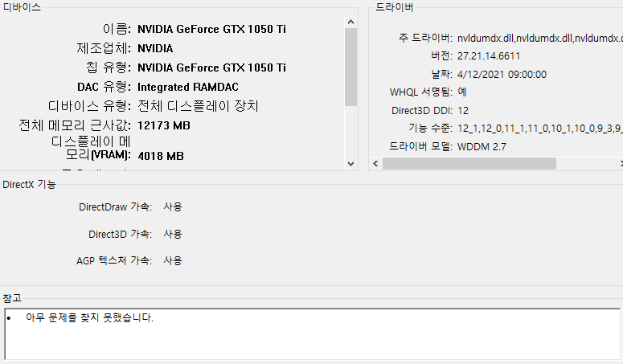Click the 12173 MB memory value
Viewport: 623px width, 364px height.
164,125
